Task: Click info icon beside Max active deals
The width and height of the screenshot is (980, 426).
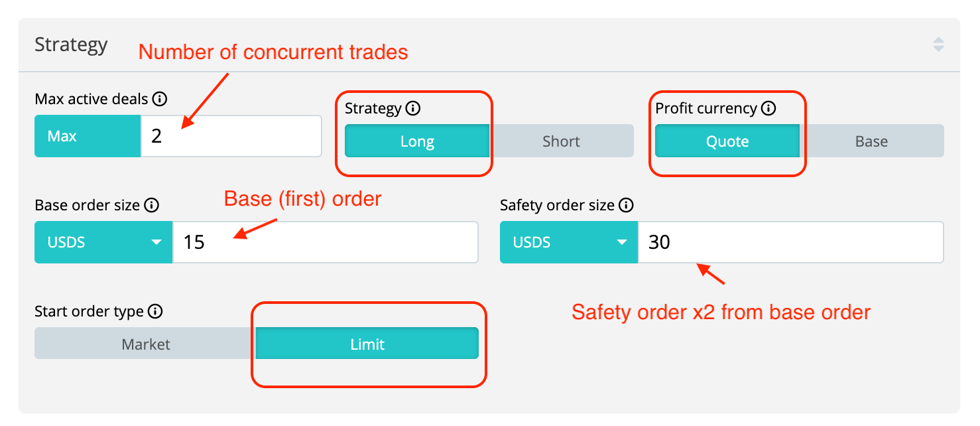Action: coord(159,100)
